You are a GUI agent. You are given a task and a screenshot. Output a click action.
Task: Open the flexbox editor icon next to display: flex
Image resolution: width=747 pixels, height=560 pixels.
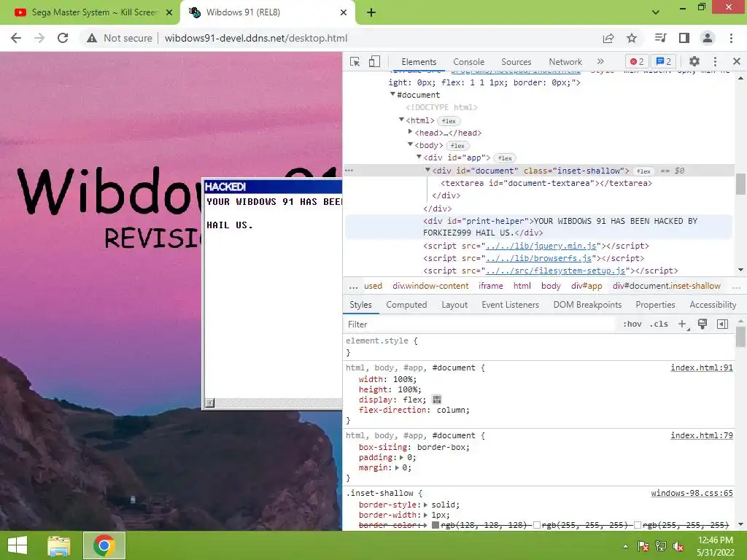[x=437, y=400]
